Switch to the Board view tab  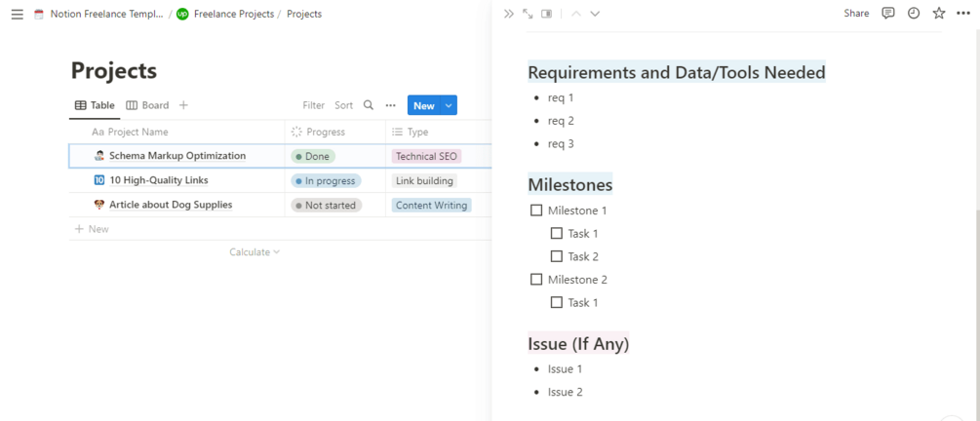pyautogui.click(x=147, y=105)
